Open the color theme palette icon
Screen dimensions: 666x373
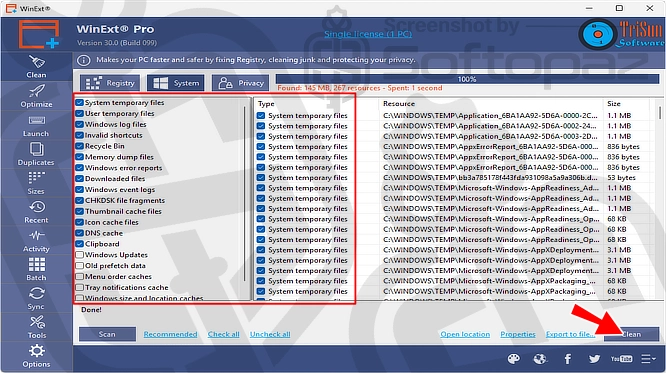[514, 359]
